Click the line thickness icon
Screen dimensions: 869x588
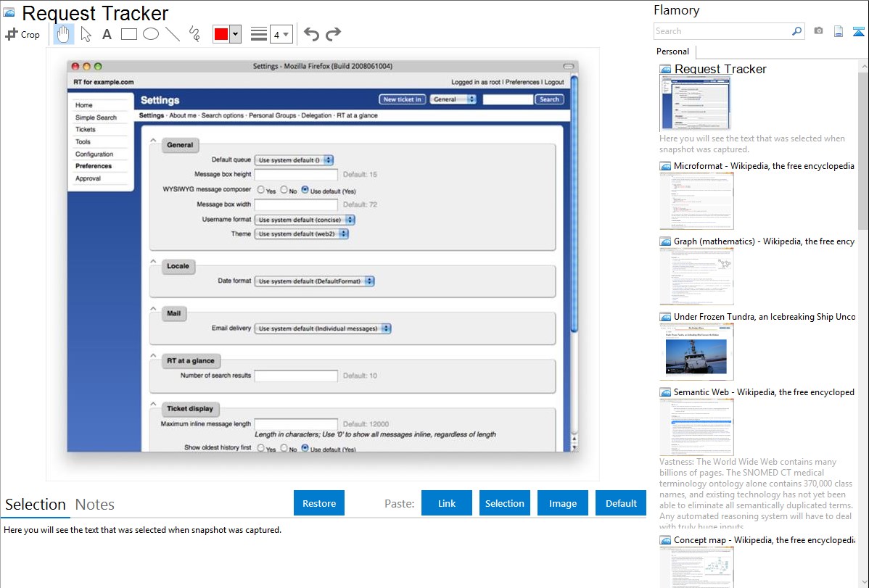(258, 34)
